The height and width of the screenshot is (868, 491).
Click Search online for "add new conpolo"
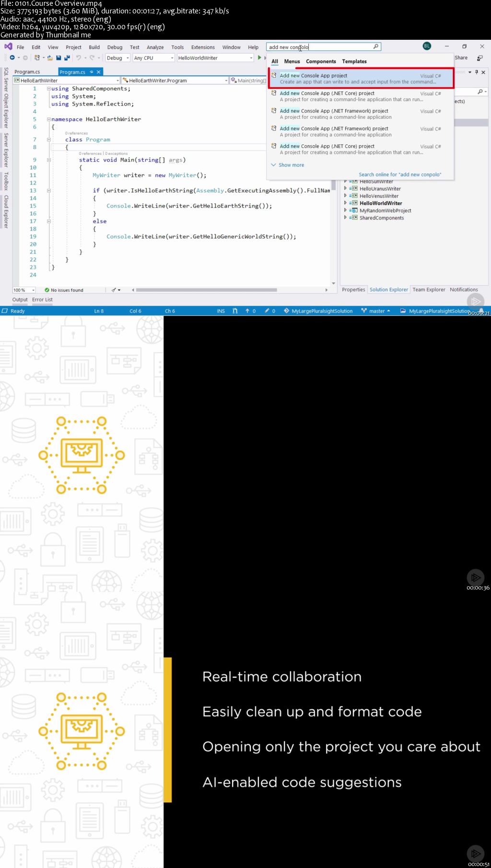[x=400, y=174]
